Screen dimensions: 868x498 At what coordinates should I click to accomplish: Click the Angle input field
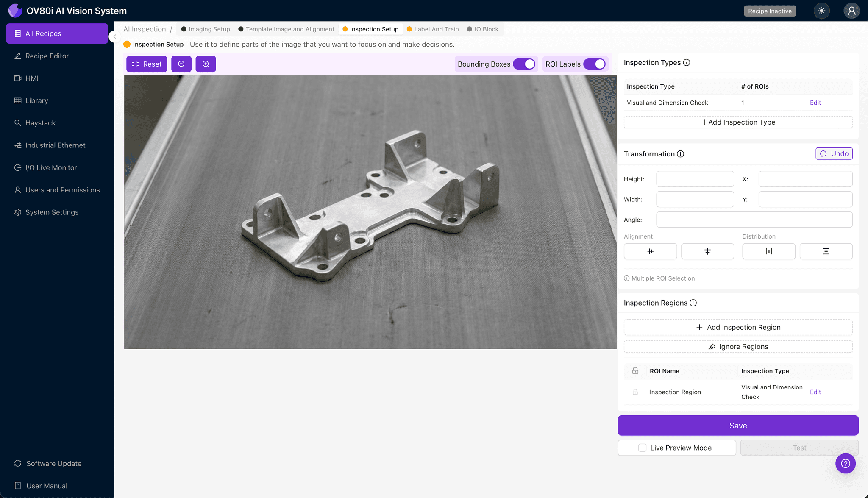(754, 220)
